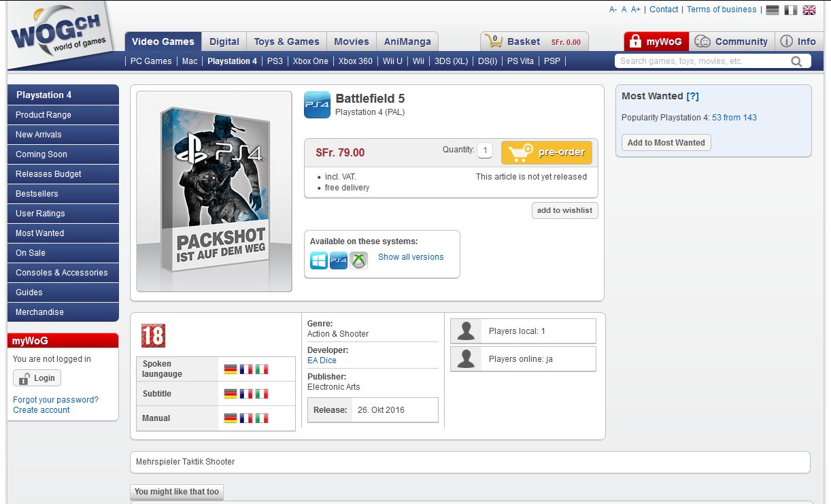This screenshot has height=504, width=831.
Task: Switch site language to German flag
Action: (773, 10)
